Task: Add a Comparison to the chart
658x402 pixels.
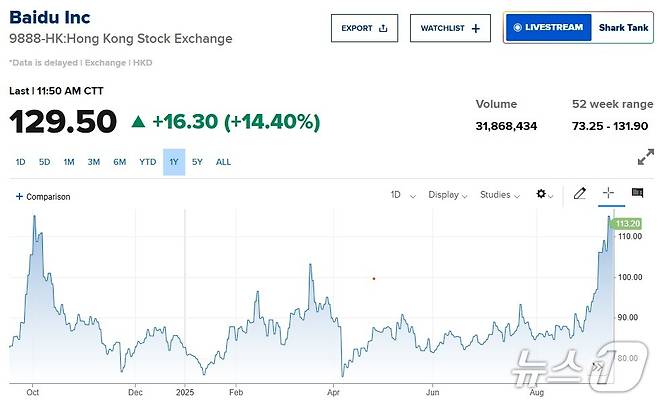Action: click(x=43, y=197)
